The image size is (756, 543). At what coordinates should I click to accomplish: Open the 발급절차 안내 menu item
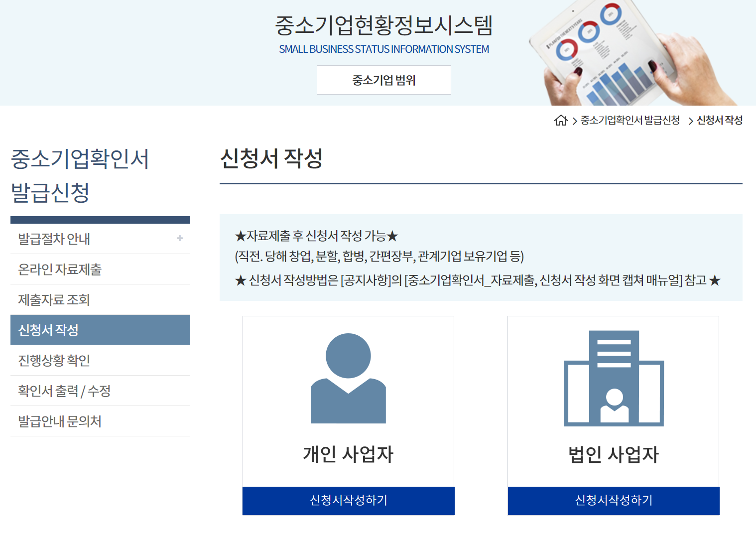point(100,239)
